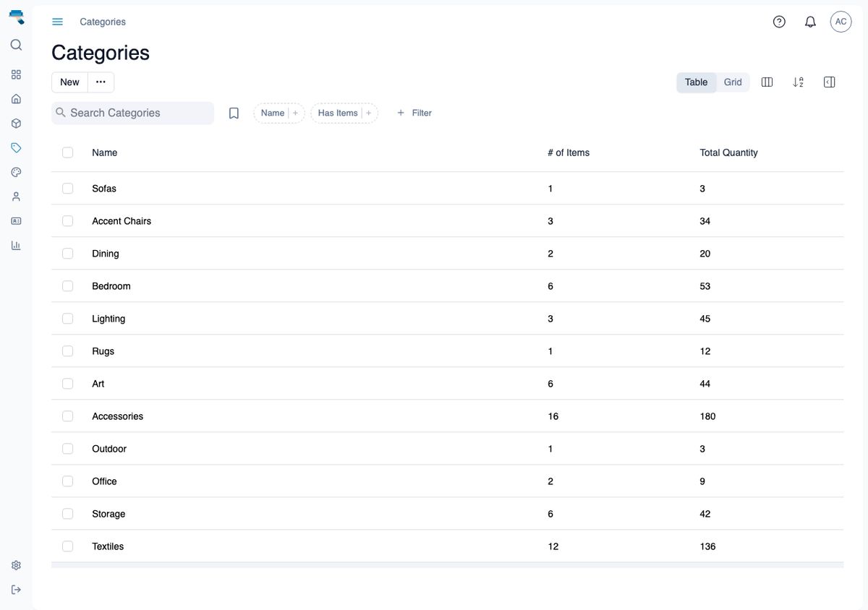Viewport: 868px width, 610px height.
Task: Open the dashboard grid icon in sidebar
Action: click(x=16, y=74)
